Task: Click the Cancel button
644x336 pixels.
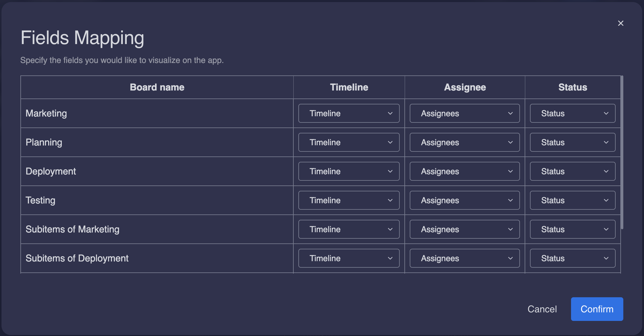Action: point(542,309)
